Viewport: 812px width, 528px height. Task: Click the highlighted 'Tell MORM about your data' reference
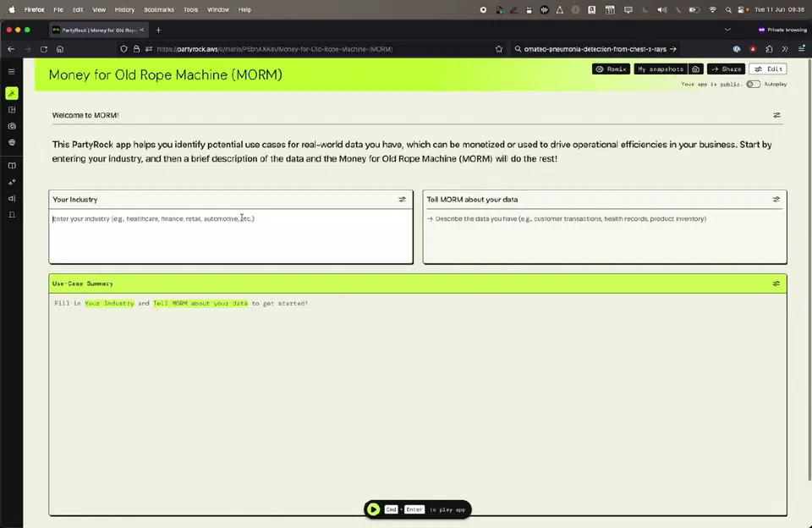(x=200, y=303)
